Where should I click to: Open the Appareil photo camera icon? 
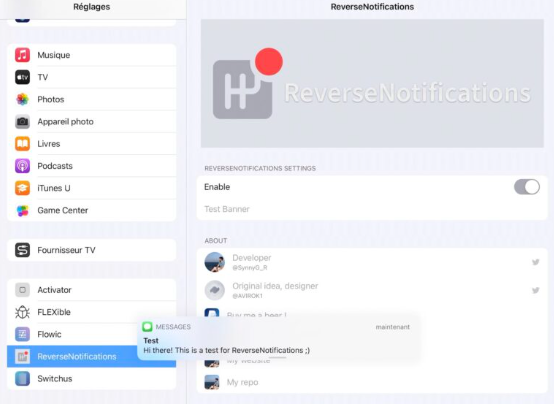click(x=22, y=122)
